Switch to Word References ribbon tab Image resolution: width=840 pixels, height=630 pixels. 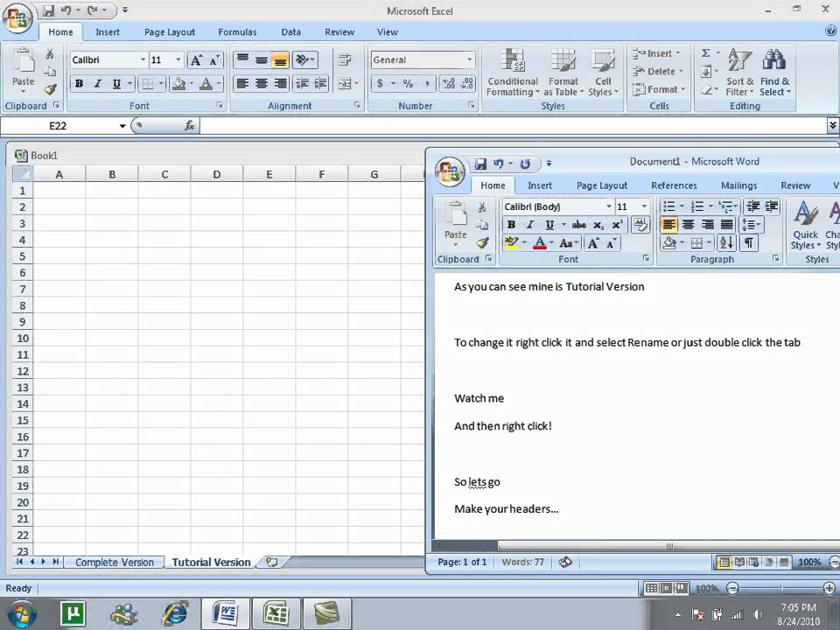pyautogui.click(x=674, y=185)
